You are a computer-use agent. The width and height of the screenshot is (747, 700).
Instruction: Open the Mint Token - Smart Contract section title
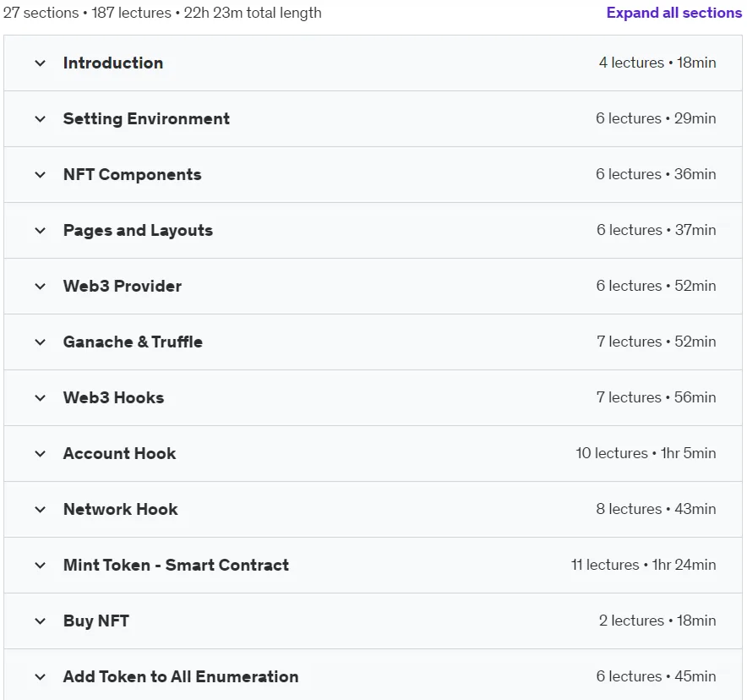[x=176, y=565]
